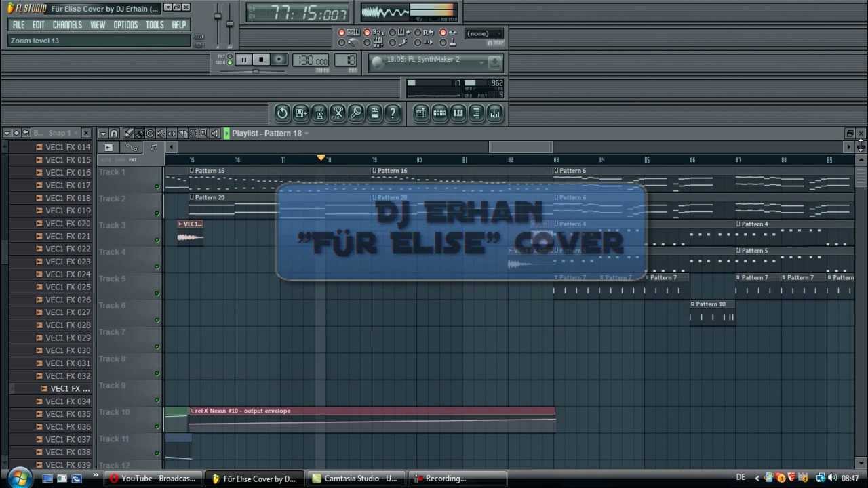Open the playlist options arrow menu
Viewport: 868px width, 488px height.
103,134
